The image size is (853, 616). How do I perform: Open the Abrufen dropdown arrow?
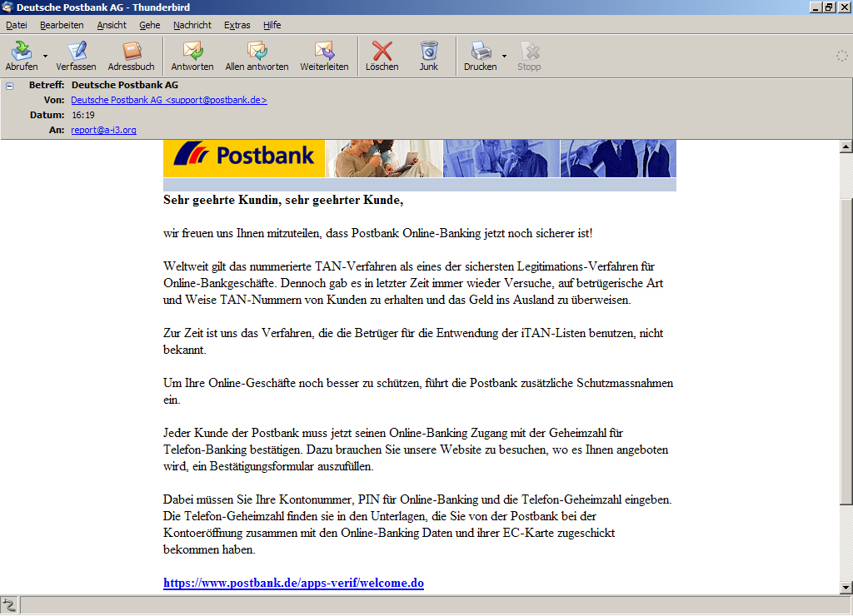click(45, 56)
